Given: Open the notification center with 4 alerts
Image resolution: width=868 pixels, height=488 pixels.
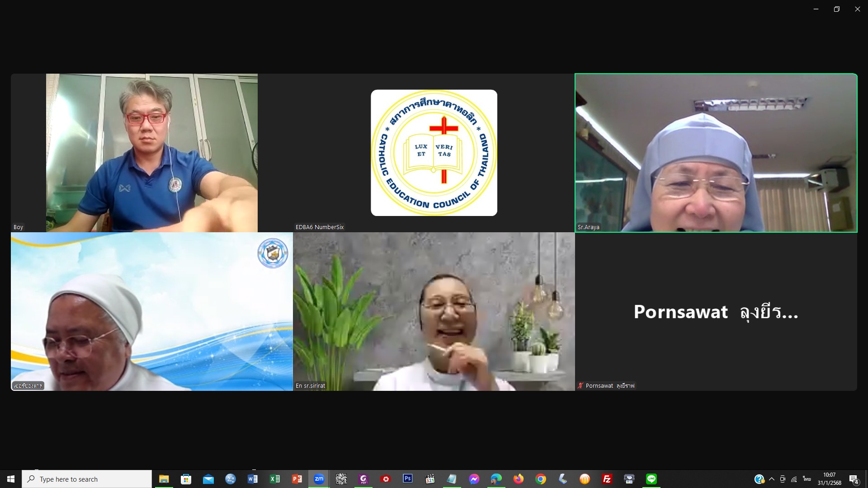Looking at the screenshot, I should [854, 479].
